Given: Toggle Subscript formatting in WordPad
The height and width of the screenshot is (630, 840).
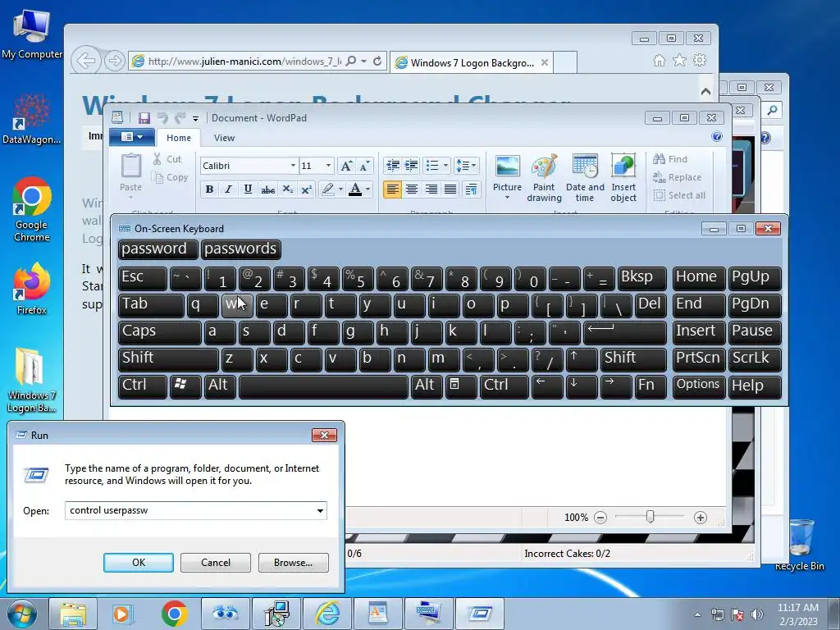Looking at the screenshot, I should coord(287,189).
